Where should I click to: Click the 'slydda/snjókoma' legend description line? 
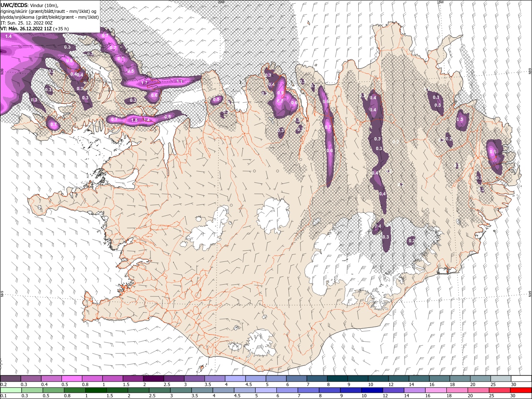[49, 17]
